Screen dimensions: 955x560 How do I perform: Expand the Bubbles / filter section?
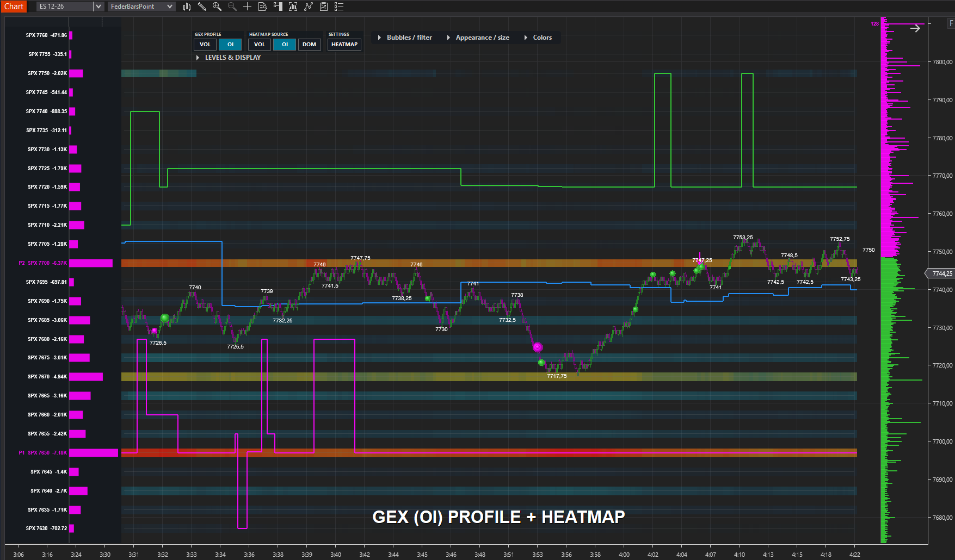[405, 38]
